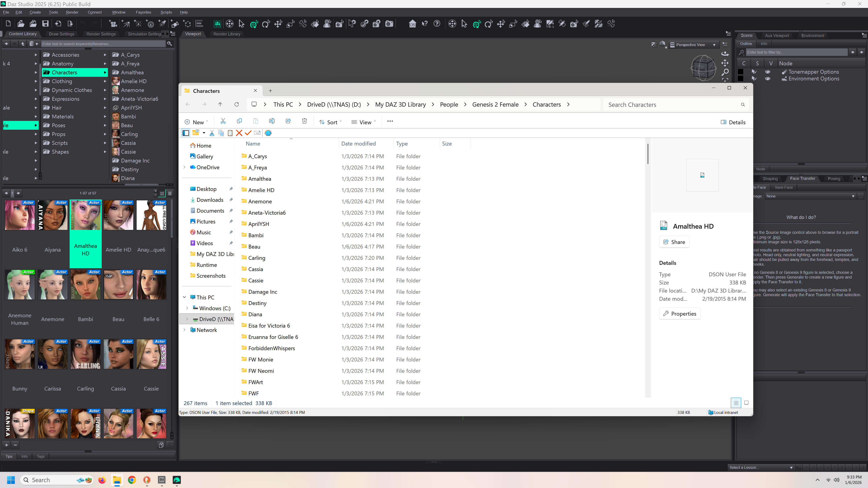Click the Share button for Amalthea HD
This screenshot has width=868, height=488.
point(674,242)
